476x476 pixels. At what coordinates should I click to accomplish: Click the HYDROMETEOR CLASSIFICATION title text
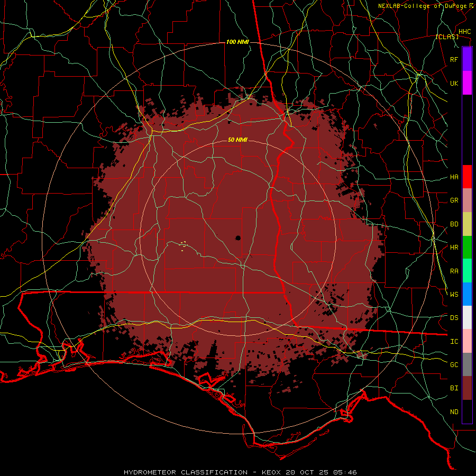[186, 472]
